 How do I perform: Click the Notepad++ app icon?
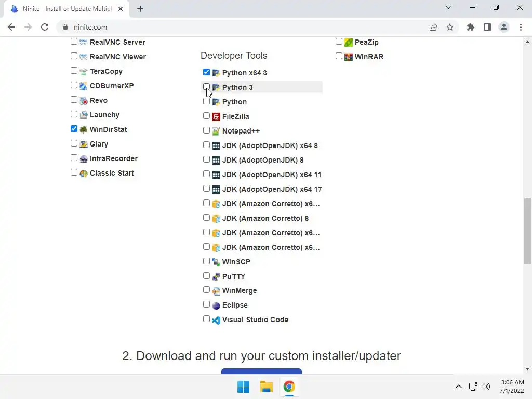(x=216, y=131)
